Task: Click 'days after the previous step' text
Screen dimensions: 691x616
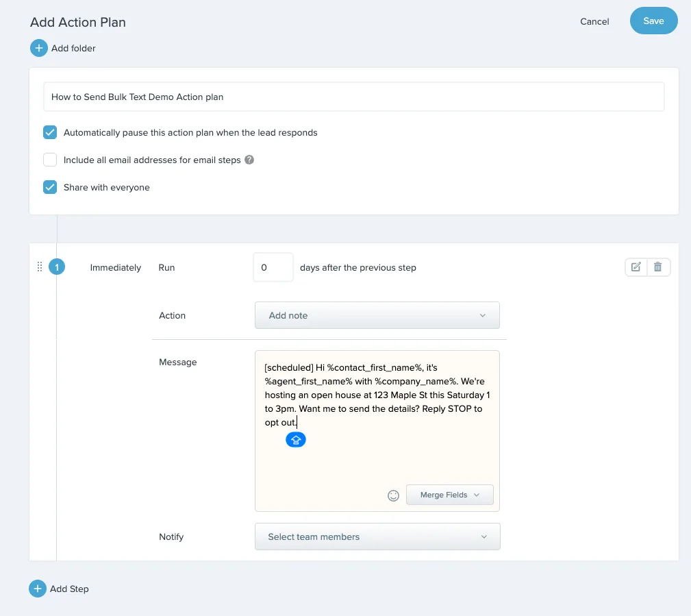Action: (358, 267)
